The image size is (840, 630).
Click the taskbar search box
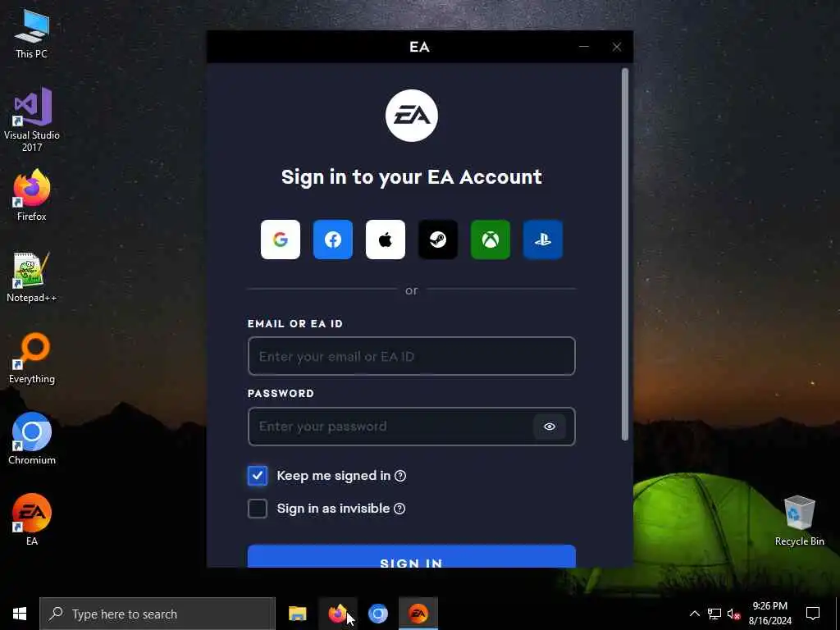(157, 614)
